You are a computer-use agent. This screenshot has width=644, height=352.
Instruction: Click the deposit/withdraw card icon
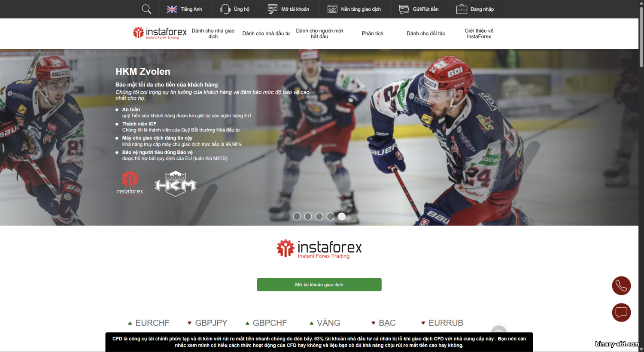click(404, 9)
